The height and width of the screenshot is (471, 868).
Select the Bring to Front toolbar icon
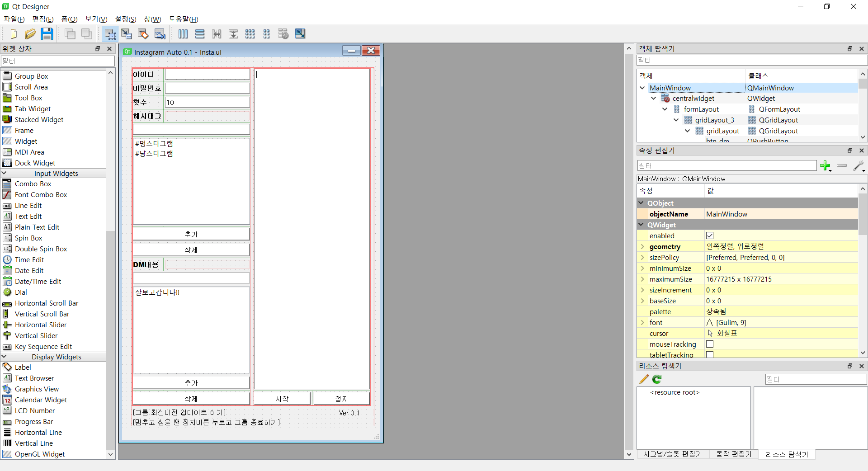coord(87,34)
